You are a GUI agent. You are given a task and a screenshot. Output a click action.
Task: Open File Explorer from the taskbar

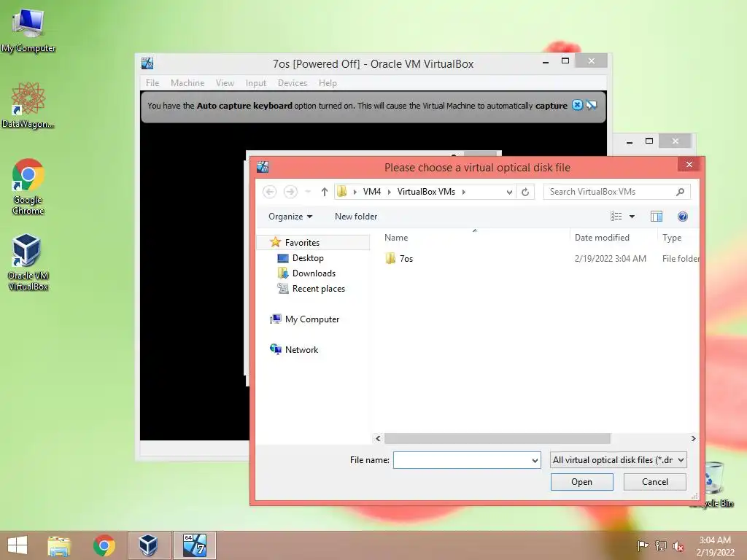click(x=59, y=545)
